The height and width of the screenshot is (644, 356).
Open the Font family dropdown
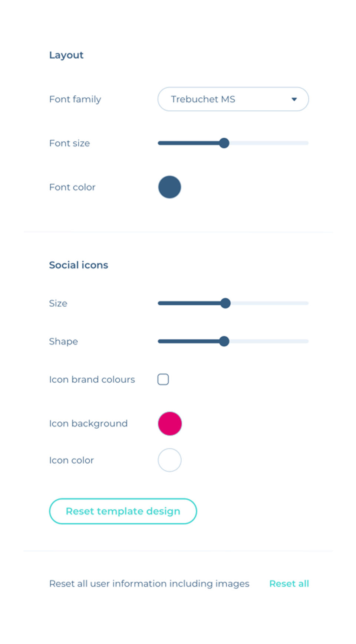[x=233, y=99]
